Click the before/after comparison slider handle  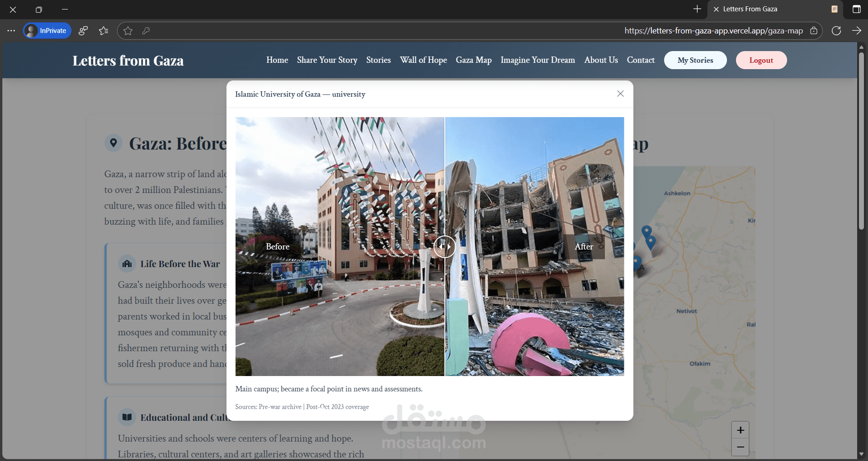pyautogui.click(x=444, y=247)
